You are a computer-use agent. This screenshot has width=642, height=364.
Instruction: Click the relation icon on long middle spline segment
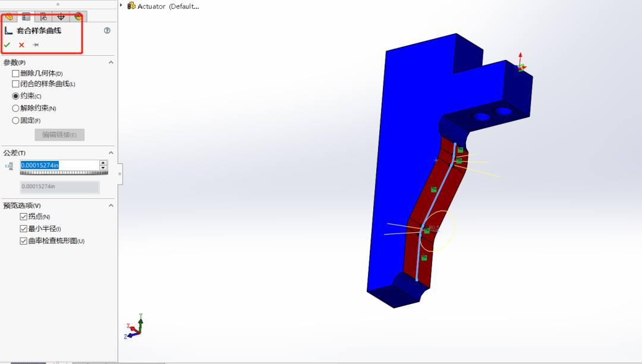click(433, 190)
